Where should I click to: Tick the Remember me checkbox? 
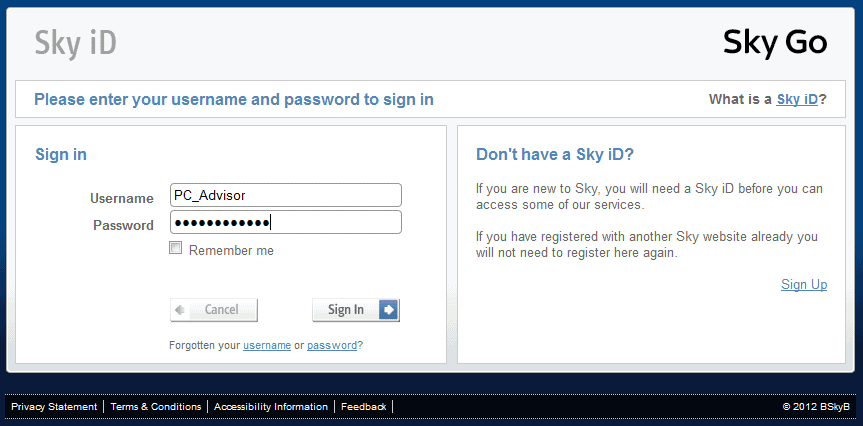pos(176,248)
